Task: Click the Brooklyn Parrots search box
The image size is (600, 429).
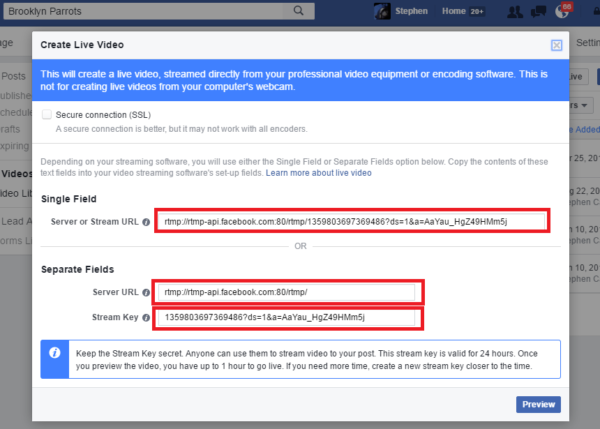Action: click(x=159, y=11)
